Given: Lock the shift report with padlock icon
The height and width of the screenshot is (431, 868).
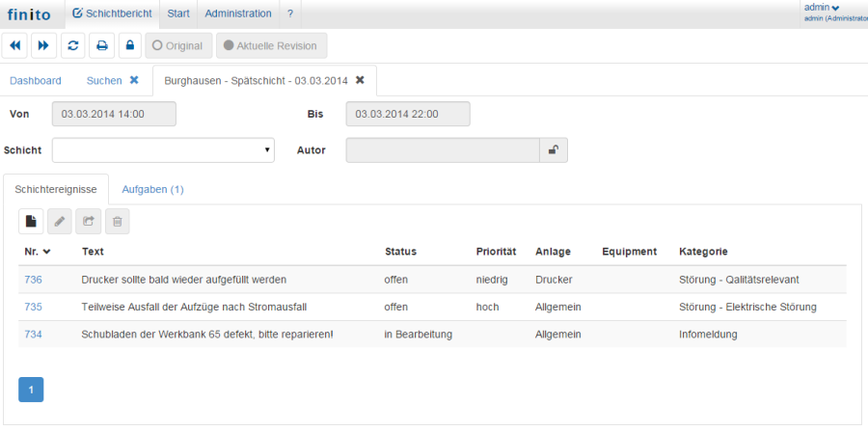Looking at the screenshot, I should click(x=129, y=45).
